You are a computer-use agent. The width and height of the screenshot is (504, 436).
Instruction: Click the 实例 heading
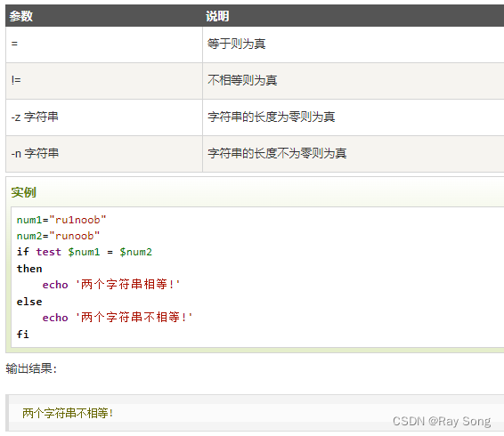tap(24, 192)
